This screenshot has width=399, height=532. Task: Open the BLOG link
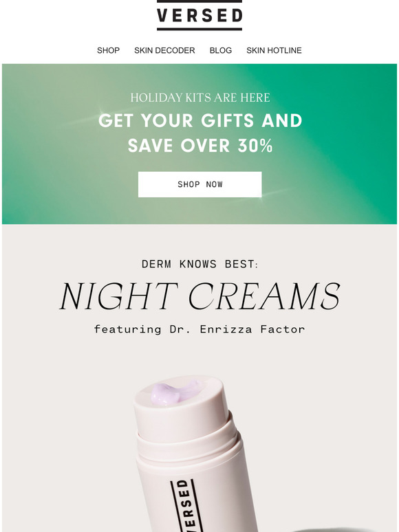pos(221,51)
